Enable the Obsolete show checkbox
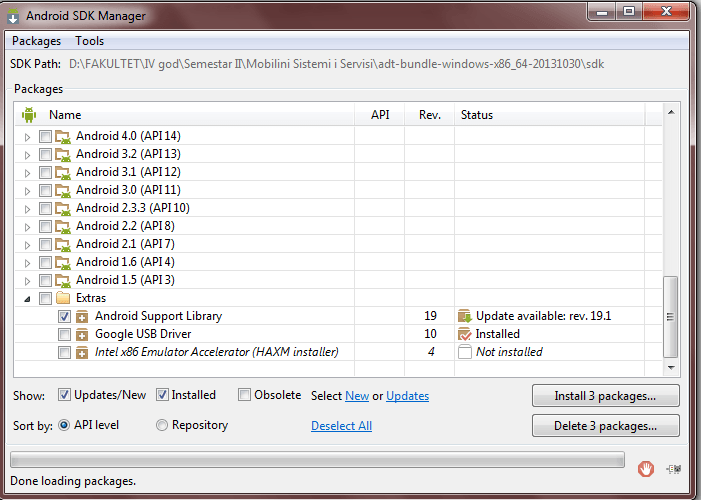Viewport: 701px width, 500px height. 244,395
